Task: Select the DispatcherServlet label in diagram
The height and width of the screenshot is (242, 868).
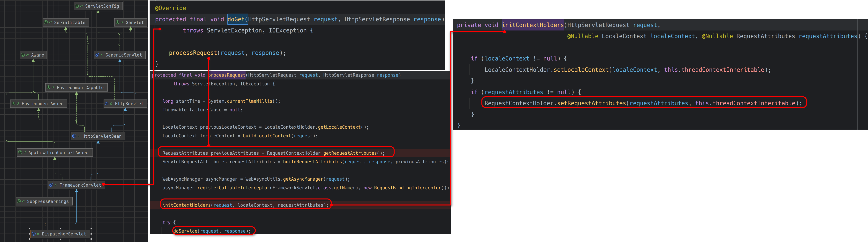Action: pos(64,234)
